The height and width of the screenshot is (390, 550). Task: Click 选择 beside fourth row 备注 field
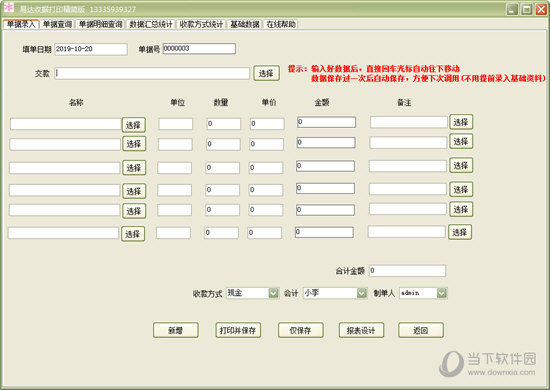[461, 189]
